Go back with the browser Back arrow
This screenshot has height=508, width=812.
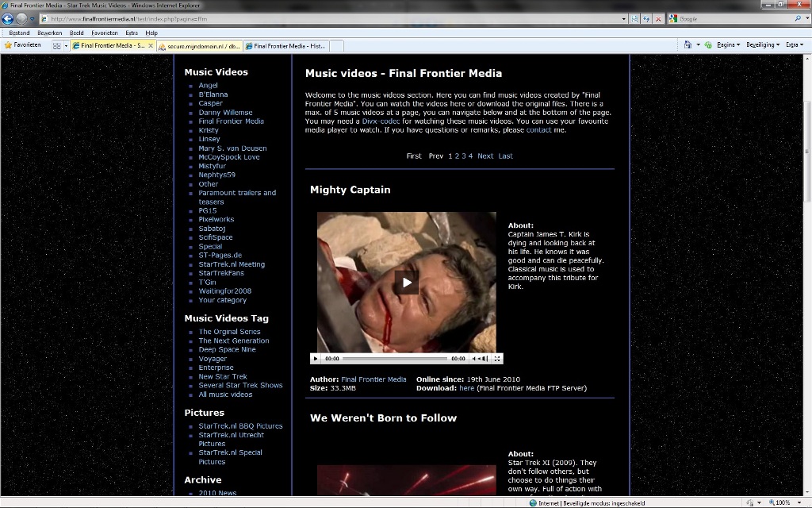point(7,19)
